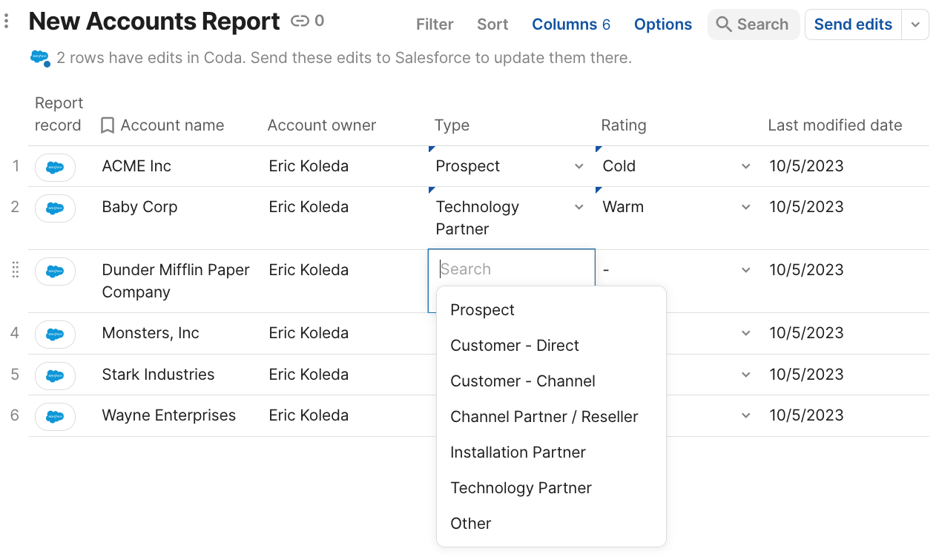Viewport: 939px width, 560px height.
Task: Select Technology Partner in the dropdown list
Action: (x=551, y=488)
